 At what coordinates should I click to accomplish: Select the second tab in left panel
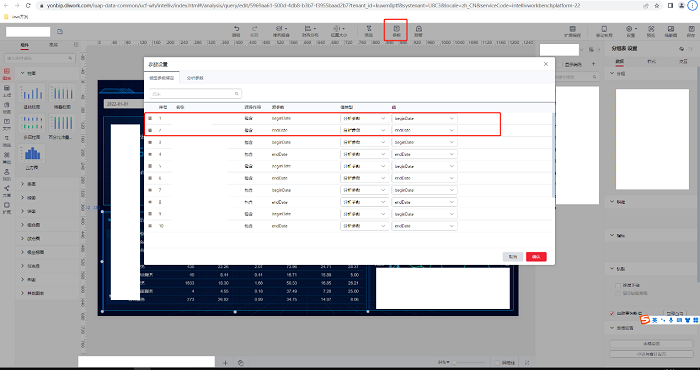click(x=53, y=45)
